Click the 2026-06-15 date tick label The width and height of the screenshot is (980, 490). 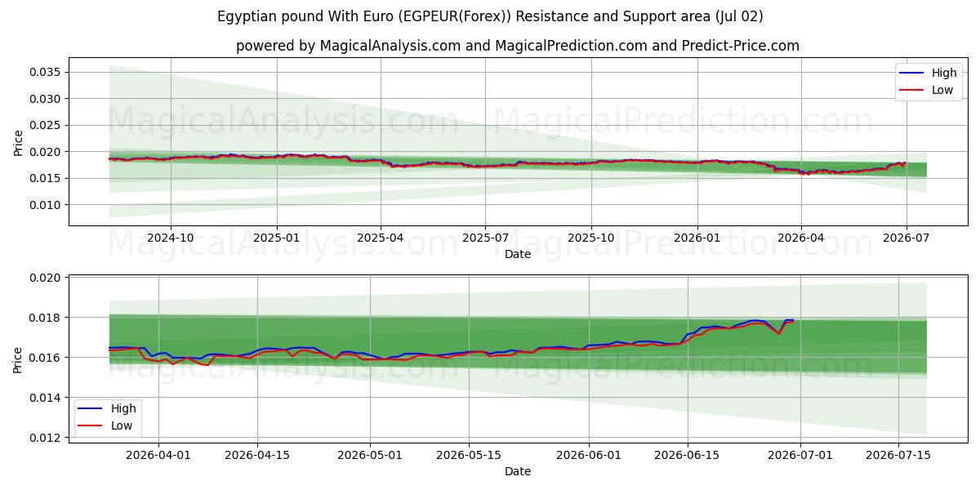(689, 455)
